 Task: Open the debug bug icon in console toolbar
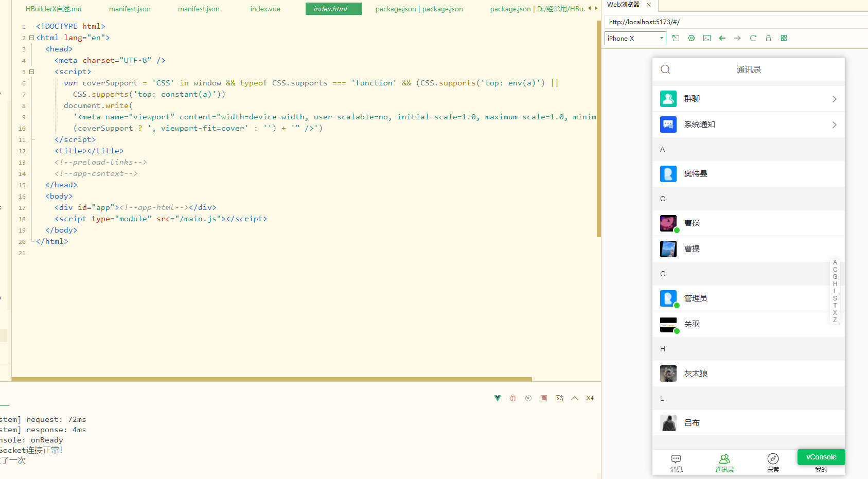(513, 398)
